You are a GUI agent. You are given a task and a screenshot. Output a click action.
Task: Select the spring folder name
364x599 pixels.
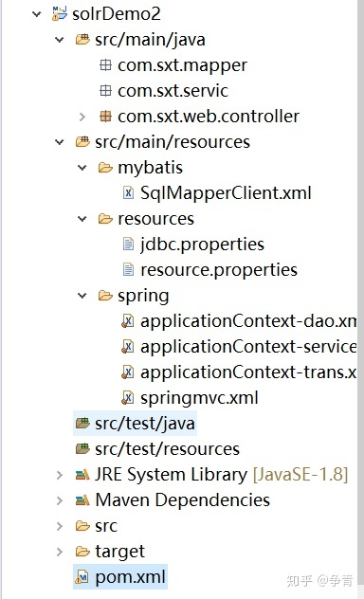coord(144,297)
